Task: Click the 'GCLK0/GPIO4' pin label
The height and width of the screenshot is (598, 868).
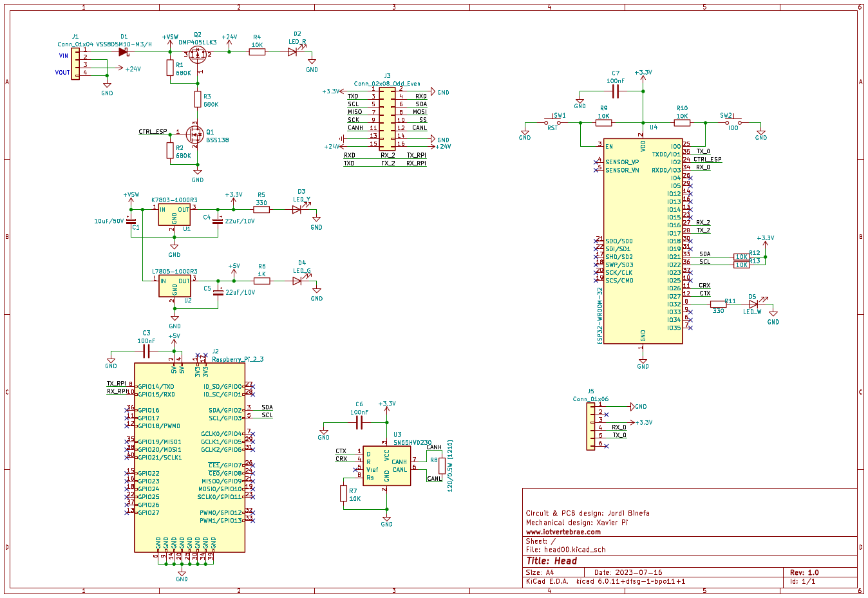Action: [x=222, y=434]
